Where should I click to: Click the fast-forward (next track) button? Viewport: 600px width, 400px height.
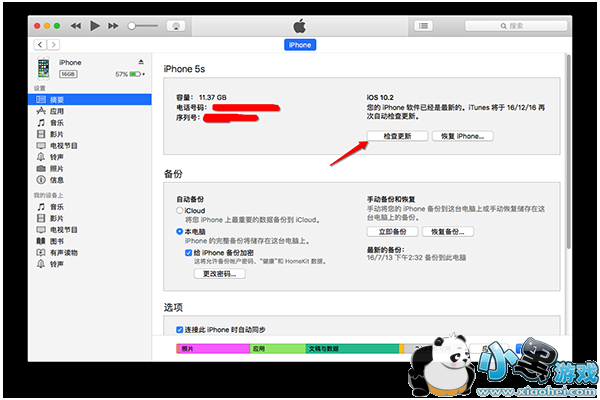[113, 26]
